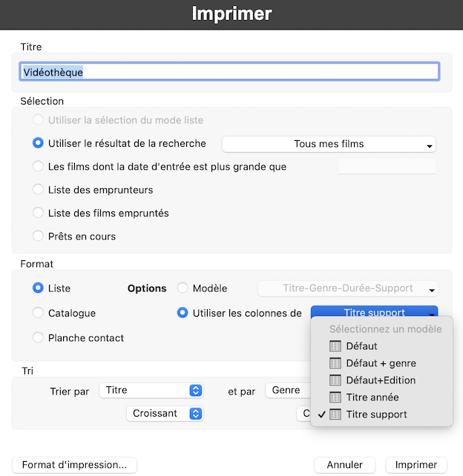Click the table icon next to Défaut + genre

pyautogui.click(x=335, y=363)
